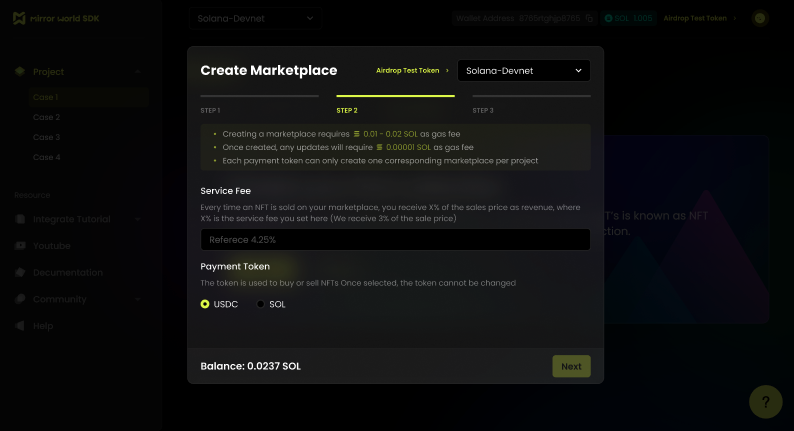Open the top bar Solana-Devnet dropdown
Screen dimensions: 794x431
[255, 18]
